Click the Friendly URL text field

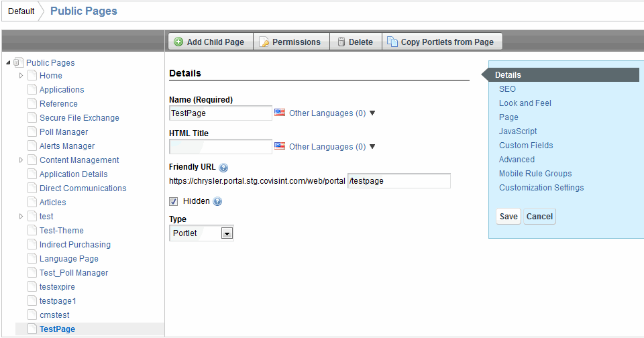click(399, 181)
